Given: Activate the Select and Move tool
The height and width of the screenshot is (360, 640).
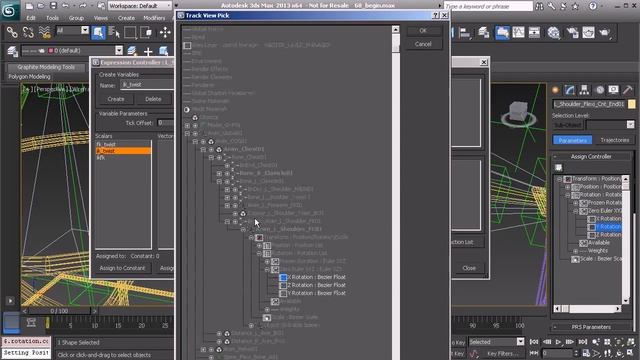Looking at the screenshot, I should tap(165, 32).
